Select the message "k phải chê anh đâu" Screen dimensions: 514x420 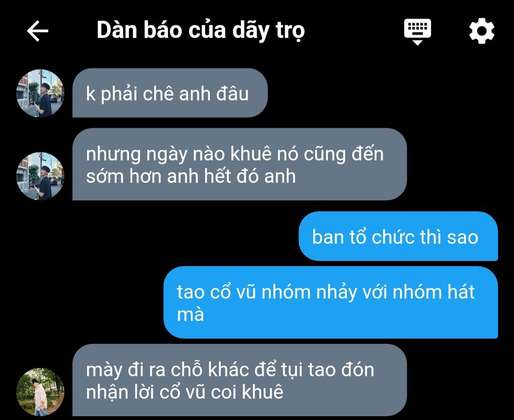click(x=170, y=93)
